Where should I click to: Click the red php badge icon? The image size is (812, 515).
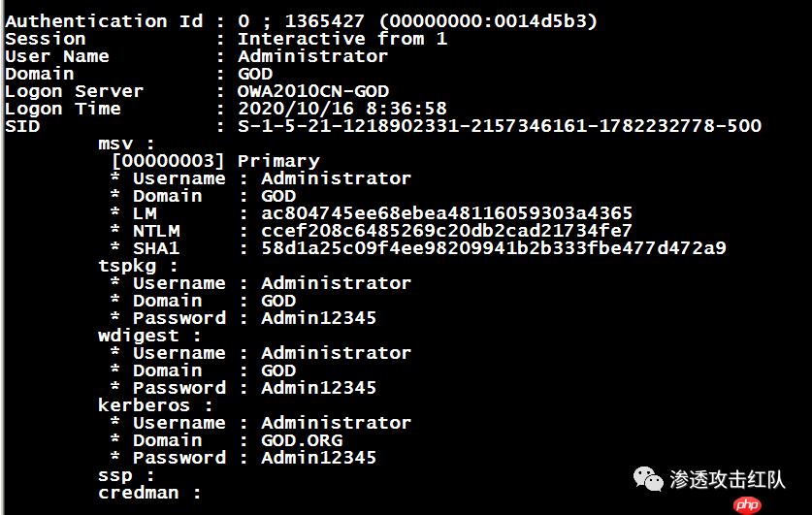click(x=747, y=504)
